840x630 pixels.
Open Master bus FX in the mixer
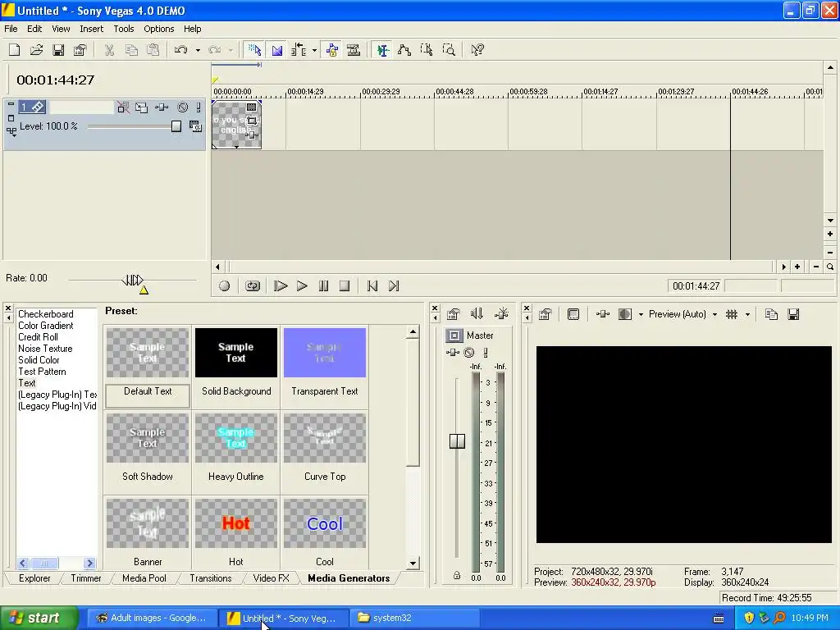point(453,353)
